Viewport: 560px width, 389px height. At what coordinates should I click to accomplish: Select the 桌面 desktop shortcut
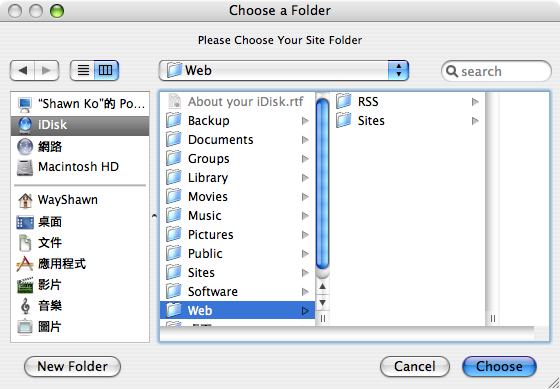tap(80, 222)
